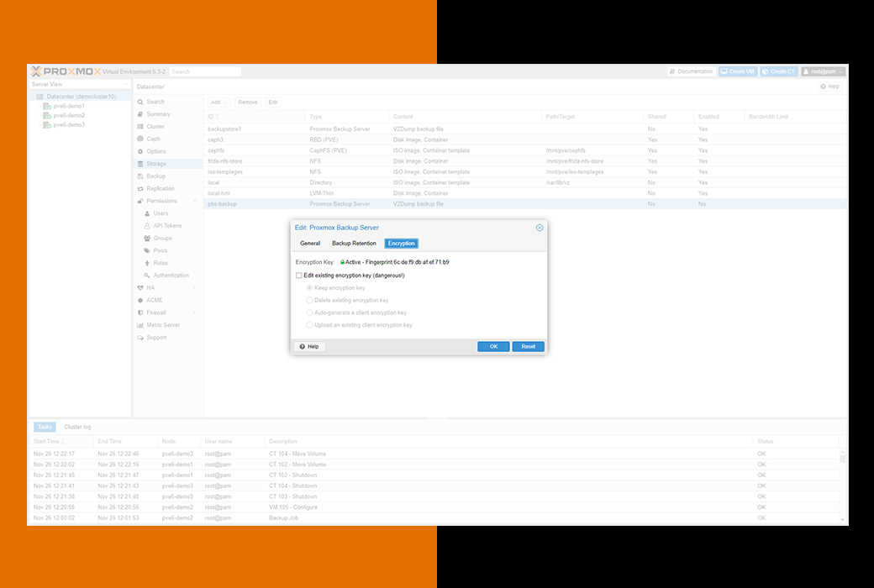Open the Authentication page
Viewport: 874px width, 588px height.
(x=166, y=276)
